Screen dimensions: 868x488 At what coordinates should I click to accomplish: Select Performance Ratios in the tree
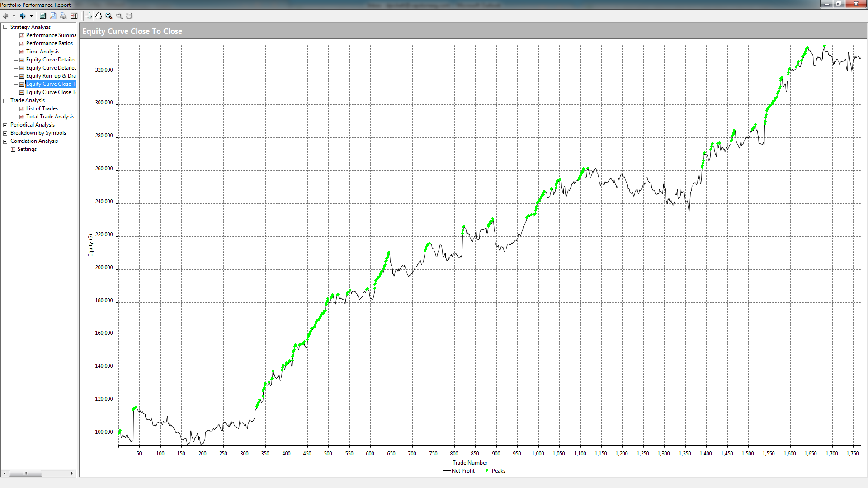click(x=49, y=43)
